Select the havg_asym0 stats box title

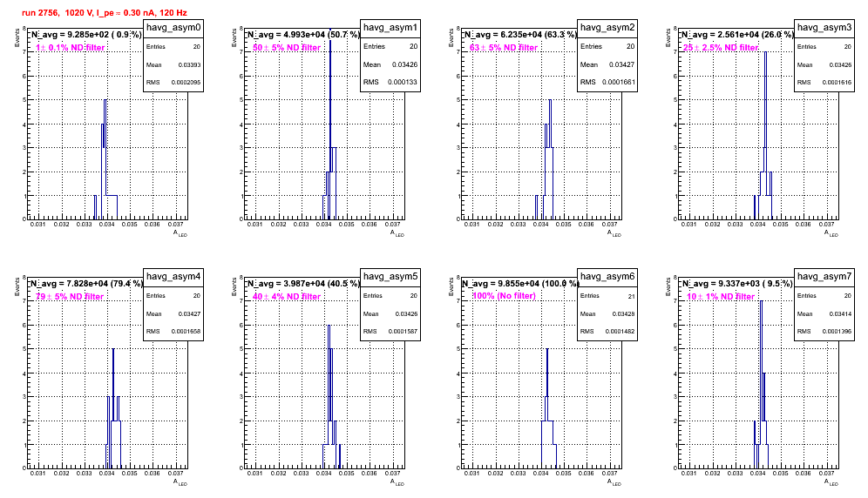pos(173,28)
